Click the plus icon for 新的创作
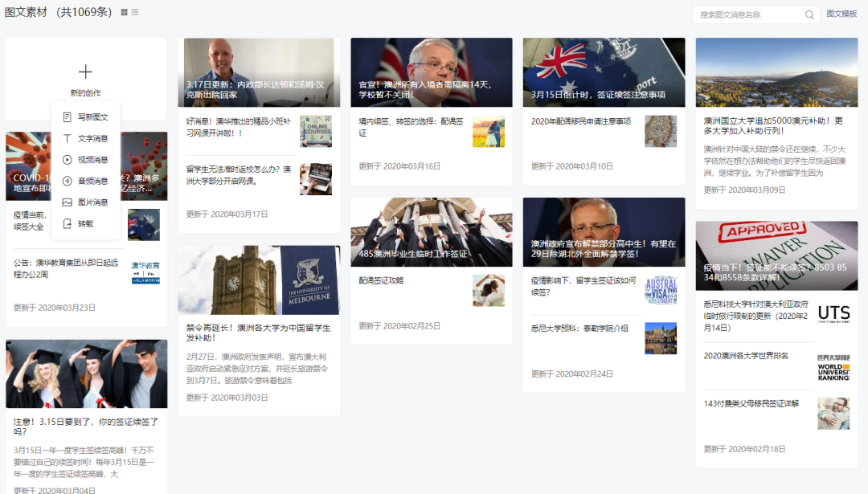The image size is (868, 494). (85, 72)
